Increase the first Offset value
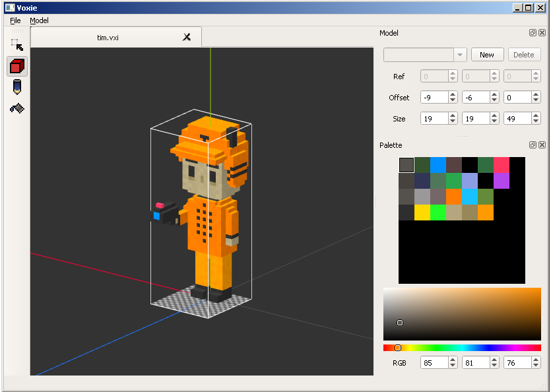551x392 pixels. [x=453, y=94]
